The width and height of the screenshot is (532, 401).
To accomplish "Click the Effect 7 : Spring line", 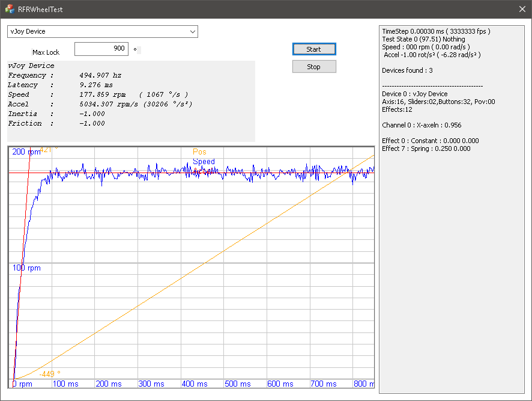I will coord(426,148).
